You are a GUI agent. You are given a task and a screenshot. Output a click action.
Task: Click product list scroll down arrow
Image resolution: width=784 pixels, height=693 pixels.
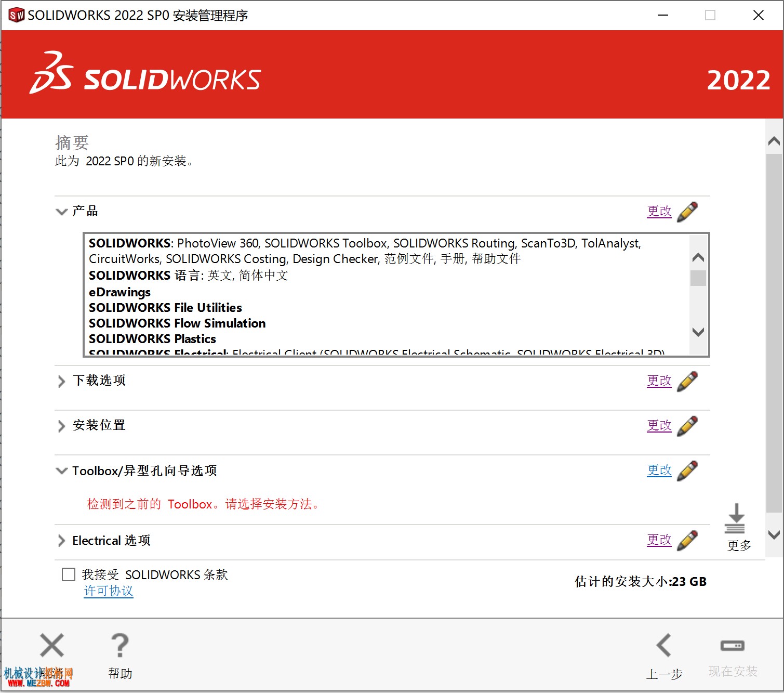(698, 332)
